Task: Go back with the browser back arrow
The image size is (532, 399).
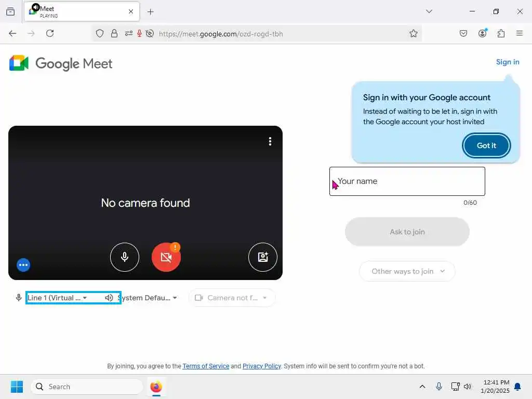Action: pyautogui.click(x=12, y=33)
